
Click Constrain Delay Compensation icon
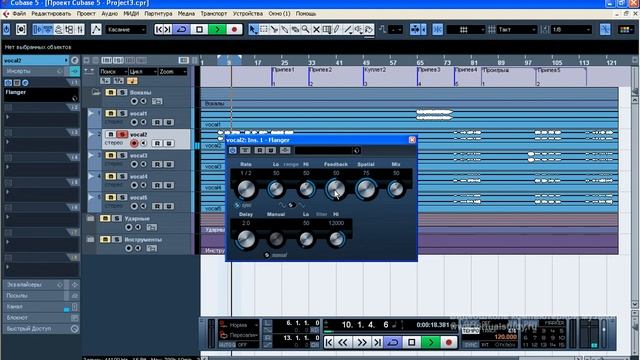click(21, 29)
